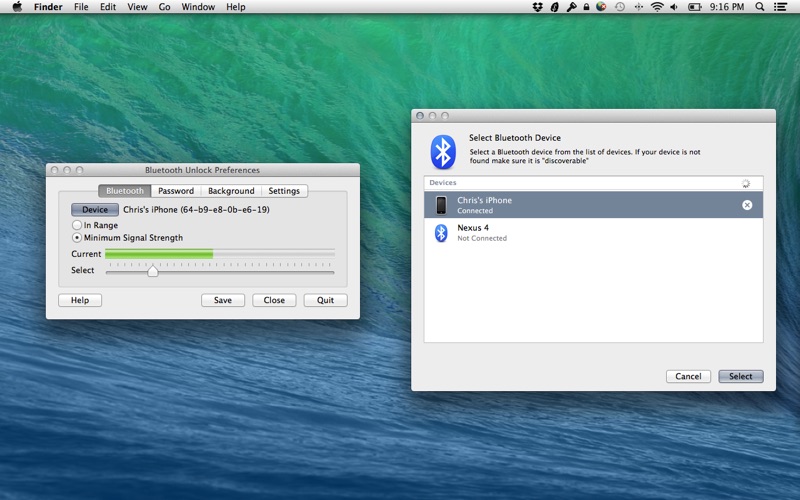Open the Background tab
This screenshot has height=500, width=800.
coord(231,191)
